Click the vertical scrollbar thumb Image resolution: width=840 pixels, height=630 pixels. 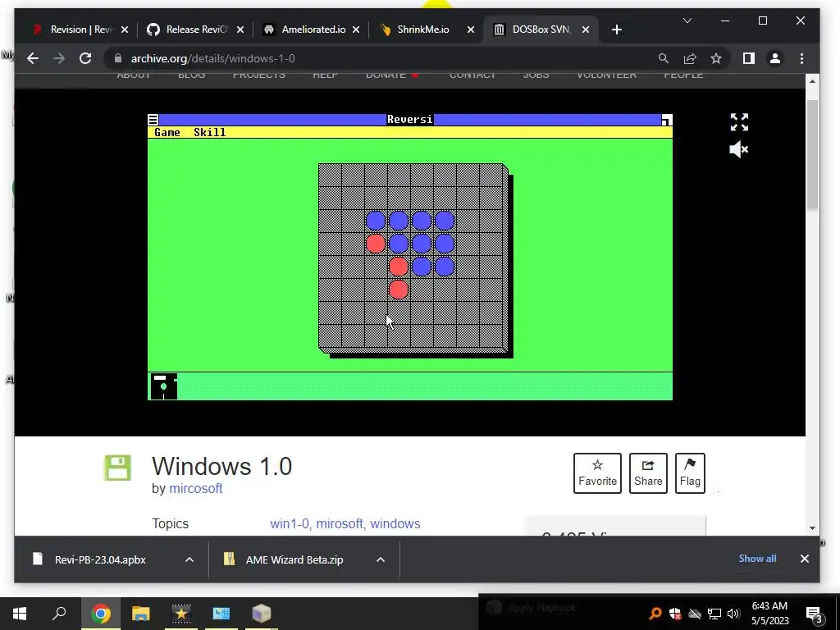812,154
